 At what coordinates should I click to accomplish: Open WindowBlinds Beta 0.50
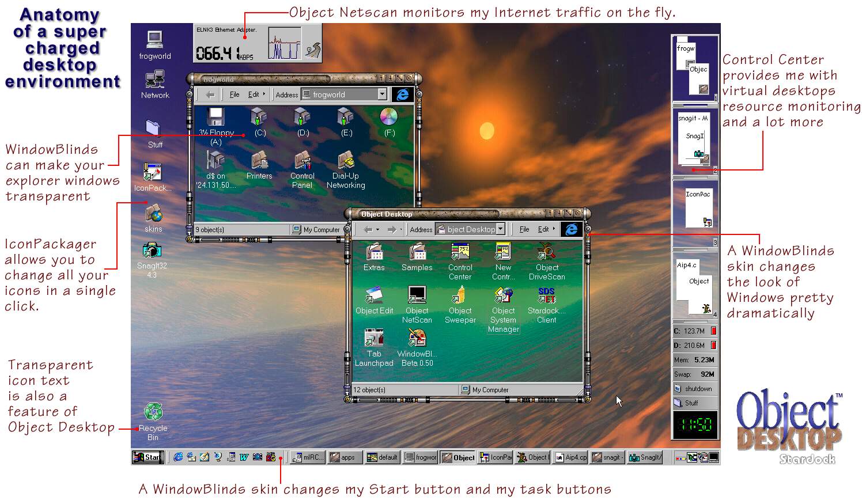(417, 348)
